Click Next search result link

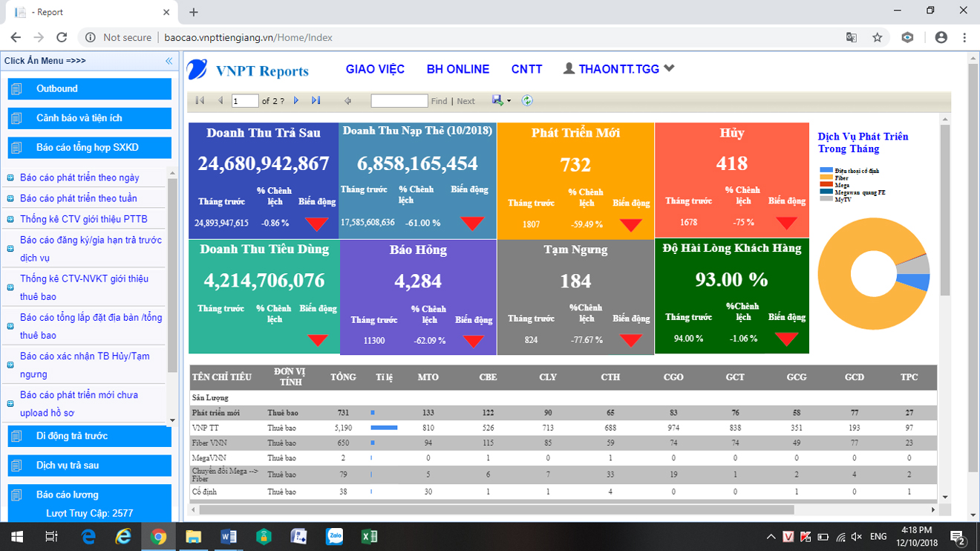(x=466, y=101)
